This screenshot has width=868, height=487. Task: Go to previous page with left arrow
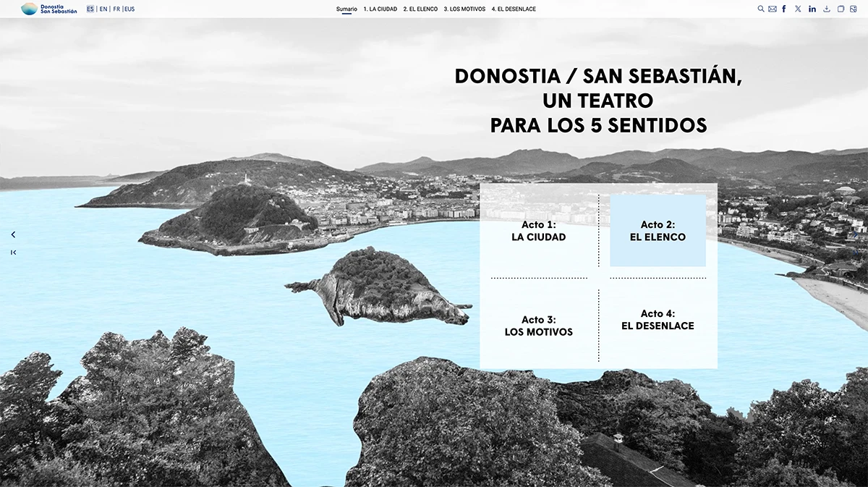[x=13, y=234]
